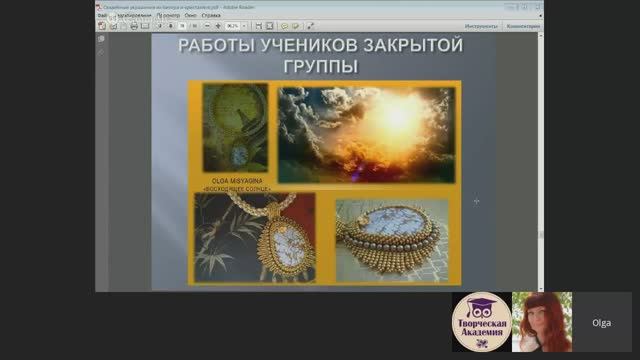Click the create PDF toolbar icon
This screenshot has height=360, width=640.
click(102, 26)
